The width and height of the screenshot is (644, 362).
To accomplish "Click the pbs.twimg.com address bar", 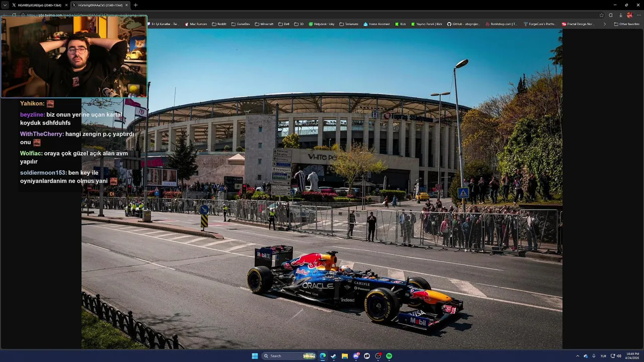I will pos(312,15).
